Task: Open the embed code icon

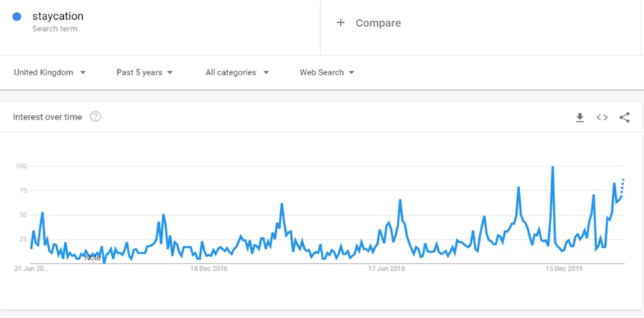Action: pyautogui.click(x=601, y=117)
